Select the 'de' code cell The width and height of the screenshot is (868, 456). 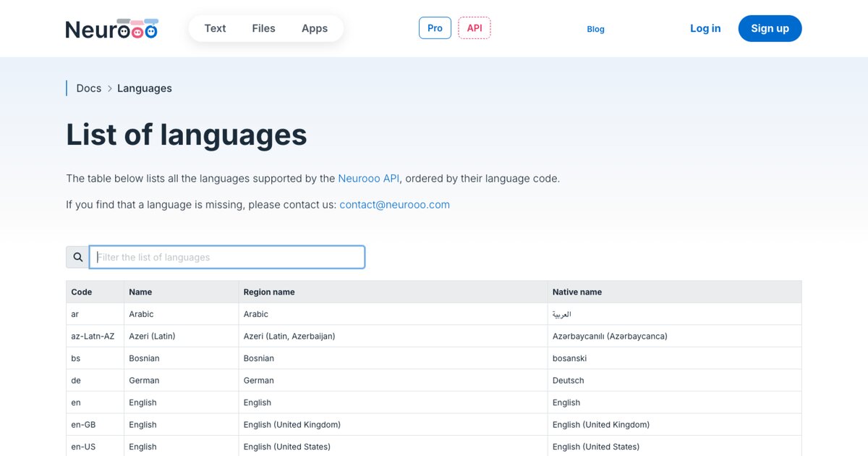coord(95,380)
